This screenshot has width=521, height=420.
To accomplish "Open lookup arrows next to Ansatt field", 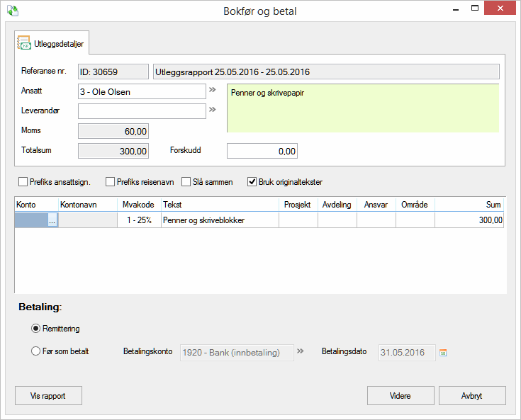I will pos(212,91).
